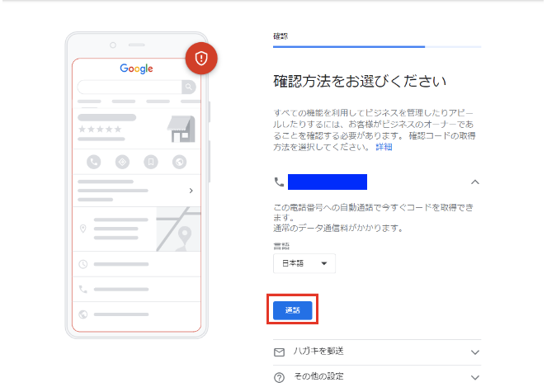This screenshot has width=547, height=392.
Task: Click the envelope icon beside ハガキを郵送
Action: pos(279,352)
